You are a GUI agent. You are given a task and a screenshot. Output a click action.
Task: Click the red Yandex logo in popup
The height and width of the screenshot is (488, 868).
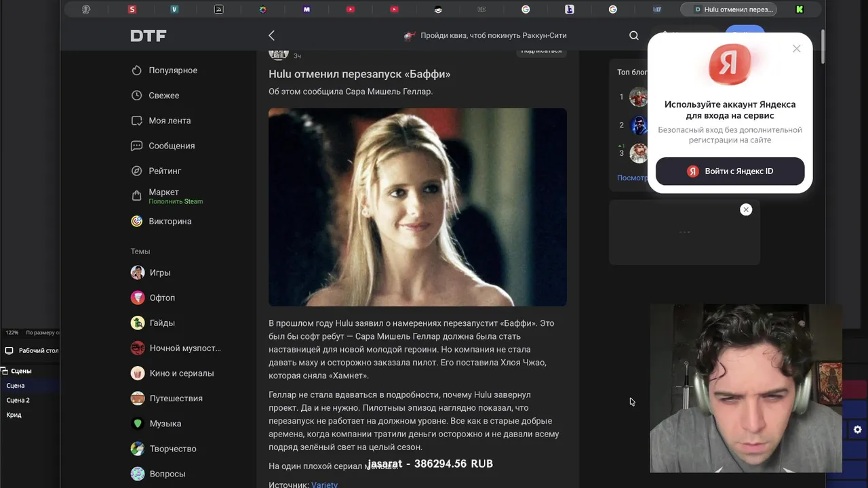pyautogui.click(x=730, y=65)
